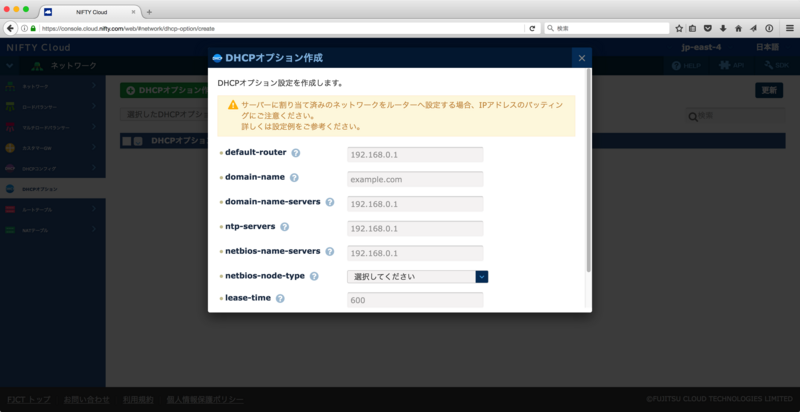
Task: Expand the NATテーブル sidebar arrow
Action: click(94, 229)
